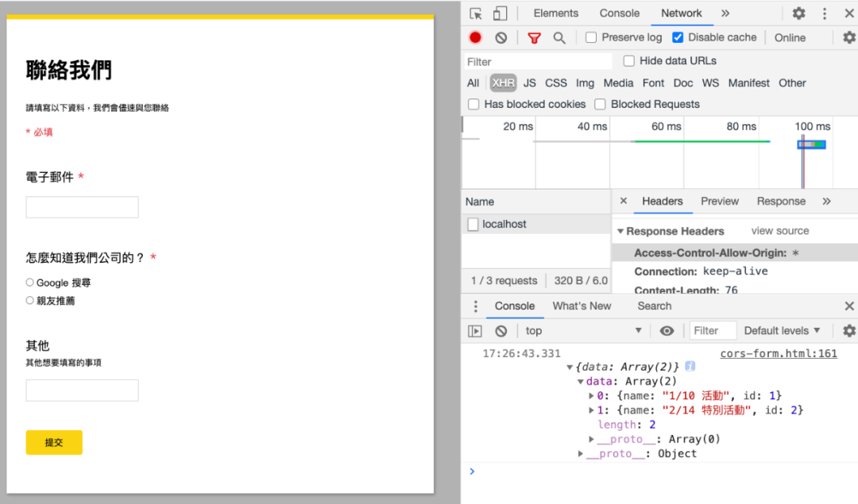Close the console drawer
This screenshot has width=858, height=504.
pyautogui.click(x=848, y=306)
